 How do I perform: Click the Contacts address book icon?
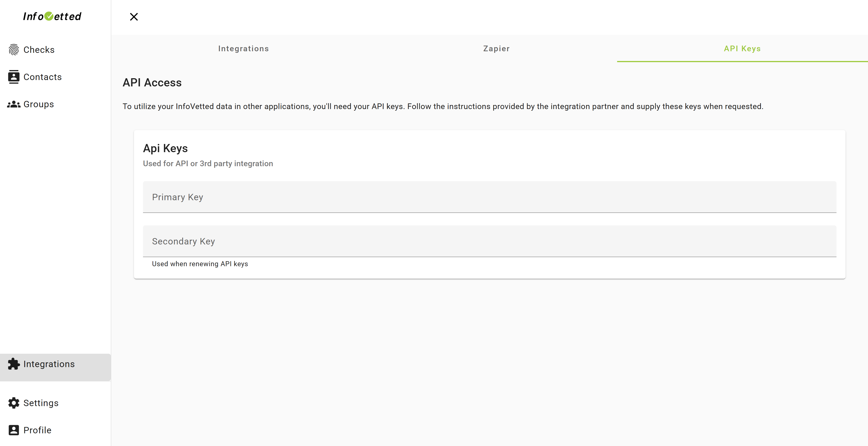pyautogui.click(x=13, y=77)
